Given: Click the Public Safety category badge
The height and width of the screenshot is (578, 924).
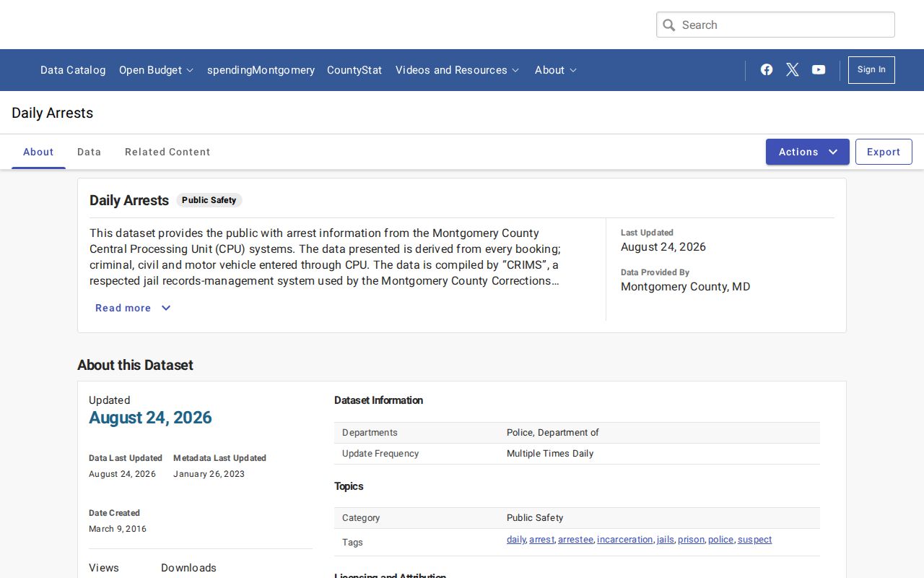Looking at the screenshot, I should click(x=209, y=200).
